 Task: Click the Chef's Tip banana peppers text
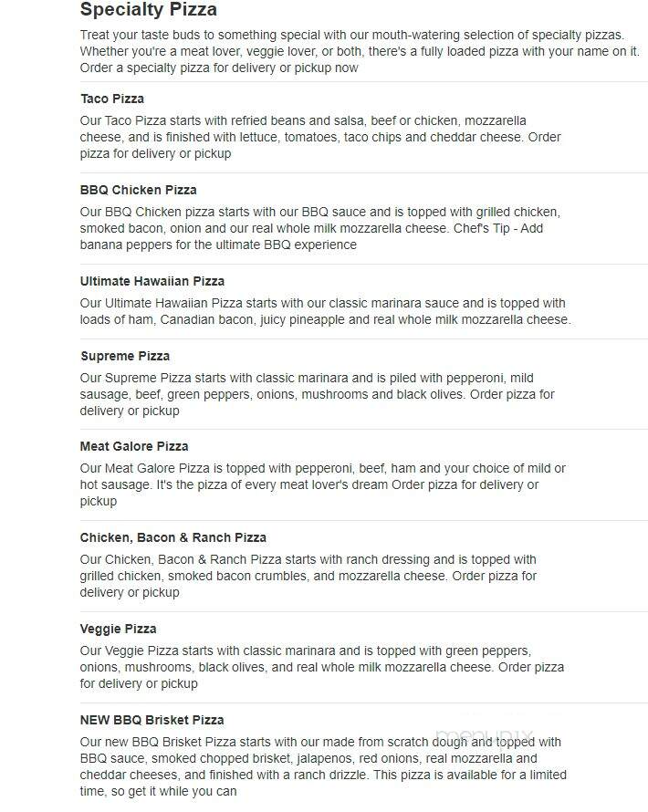(311, 236)
